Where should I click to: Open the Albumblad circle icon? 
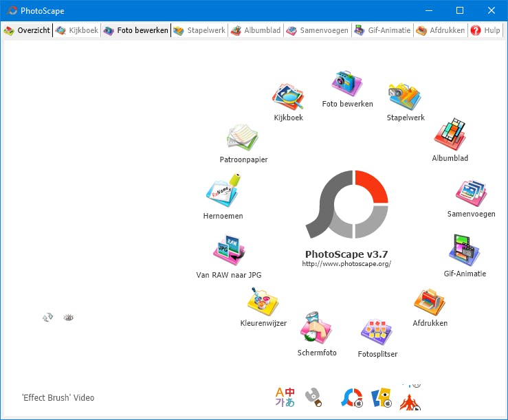(450, 134)
